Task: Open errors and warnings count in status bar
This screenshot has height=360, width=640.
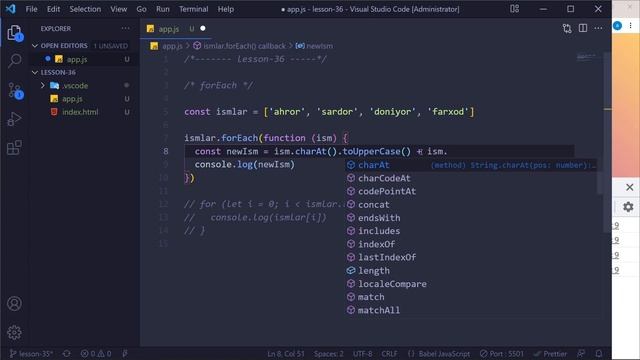Action: coord(96,353)
